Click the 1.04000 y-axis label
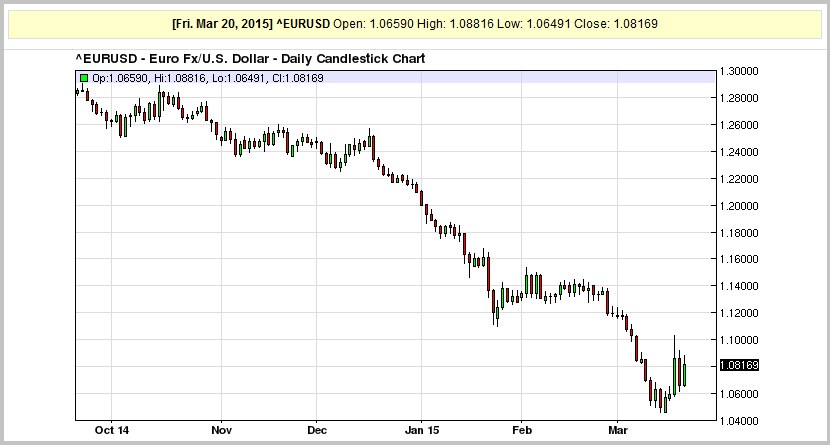 pyautogui.click(x=739, y=421)
